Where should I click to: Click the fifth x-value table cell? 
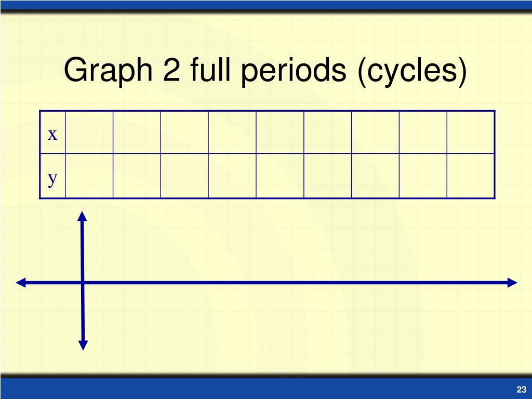280,132
